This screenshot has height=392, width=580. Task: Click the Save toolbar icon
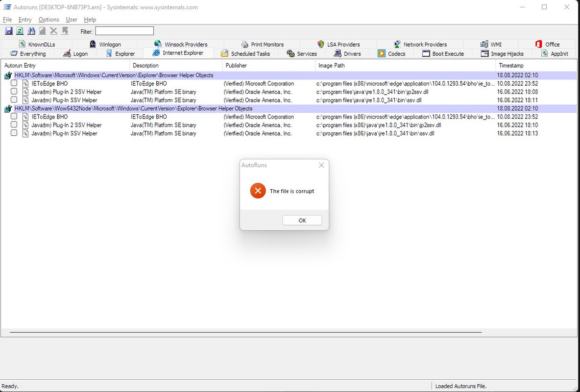click(9, 31)
